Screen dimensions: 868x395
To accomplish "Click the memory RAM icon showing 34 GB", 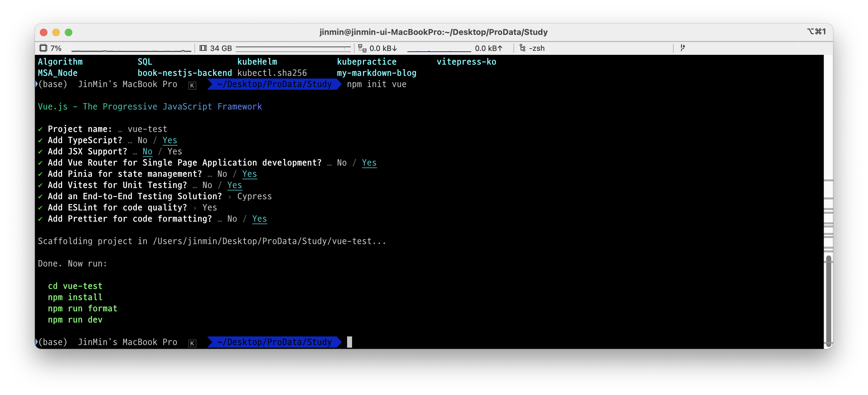I will 203,48.
